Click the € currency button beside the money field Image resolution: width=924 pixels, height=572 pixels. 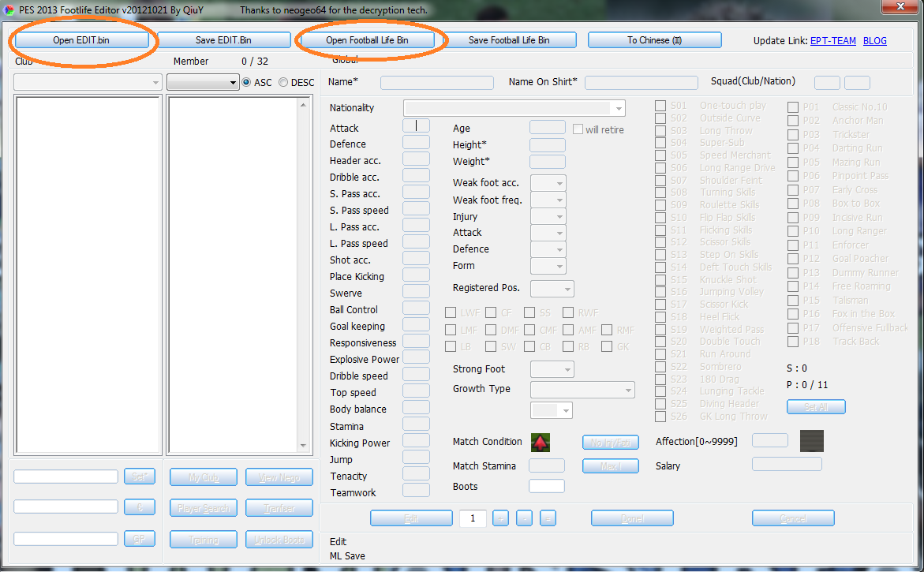click(140, 507)
